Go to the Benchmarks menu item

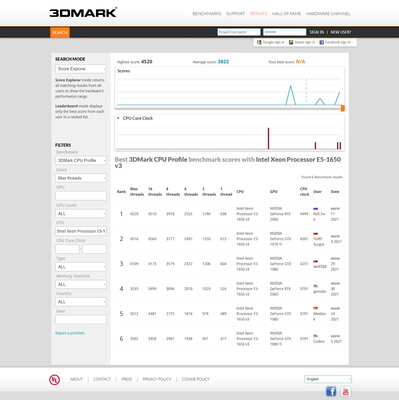click(207, 14)
